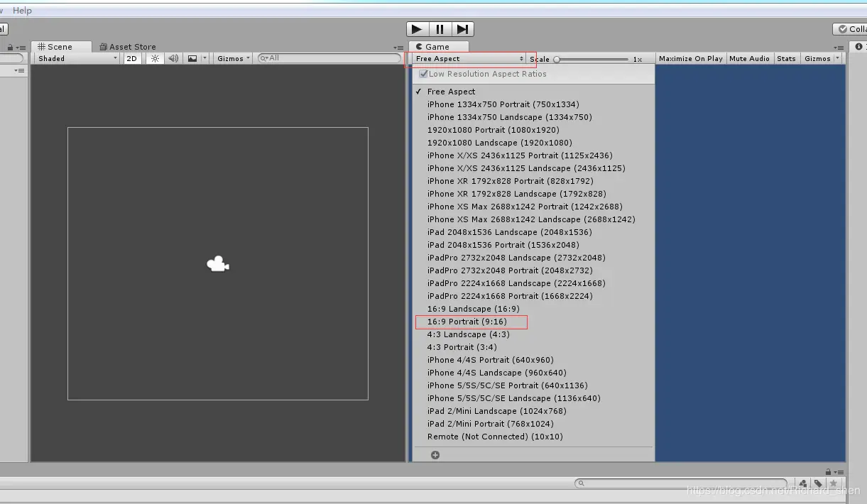
Task: Open Scene panel options menu icon
Action: click(x=398, y=48)
